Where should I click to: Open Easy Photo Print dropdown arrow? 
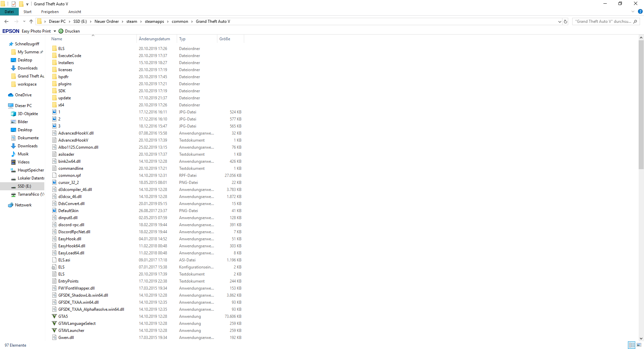pyautogui.click(x=55, y=31)
